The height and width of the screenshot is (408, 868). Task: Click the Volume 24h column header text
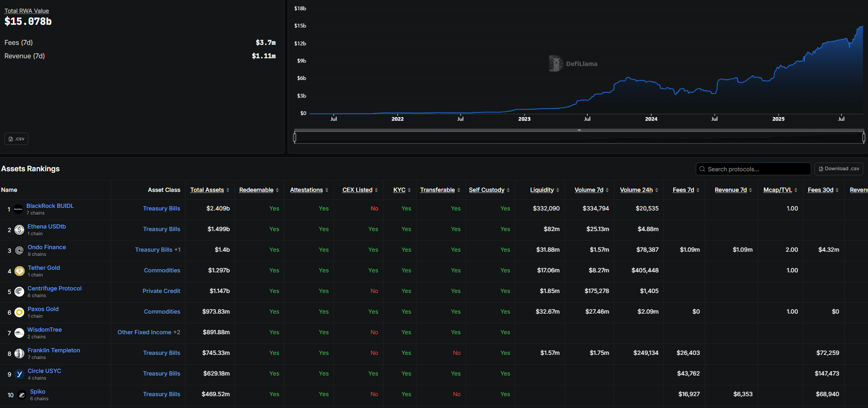(x=636, y=190)
